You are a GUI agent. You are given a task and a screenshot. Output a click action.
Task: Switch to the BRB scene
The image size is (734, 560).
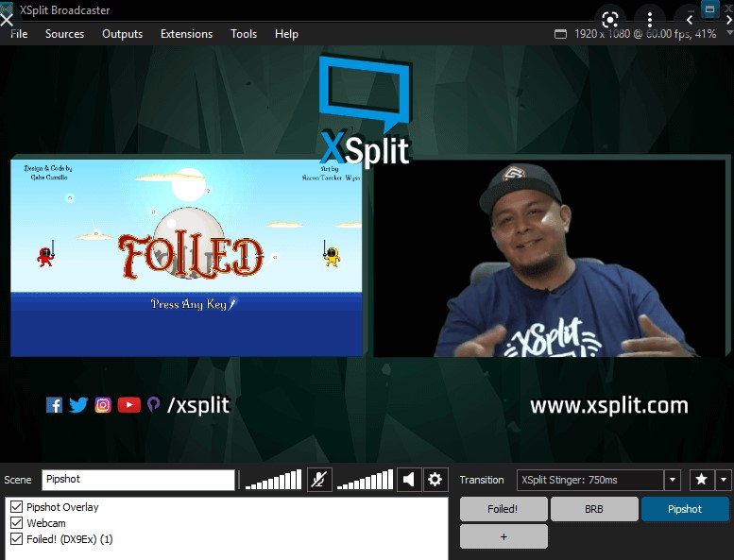click(594, 509)
